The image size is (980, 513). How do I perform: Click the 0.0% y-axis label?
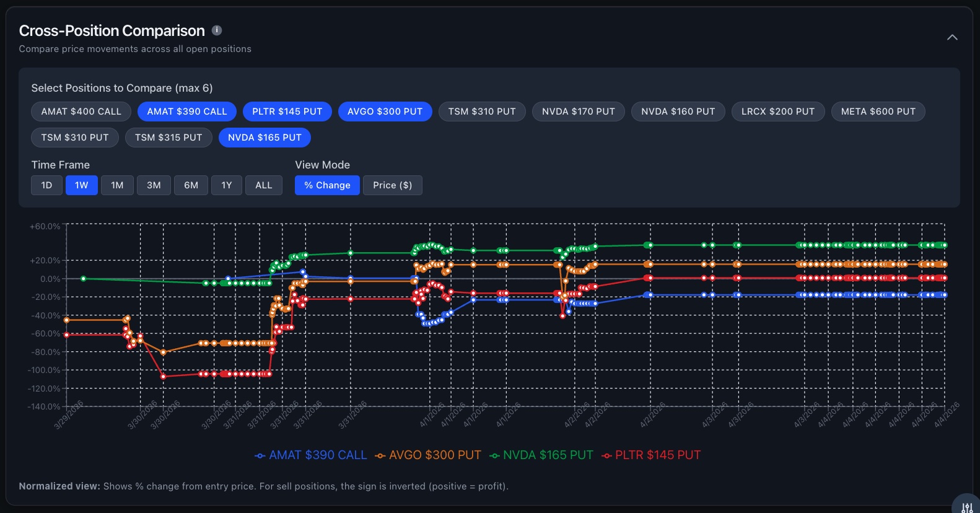(50, 279)
